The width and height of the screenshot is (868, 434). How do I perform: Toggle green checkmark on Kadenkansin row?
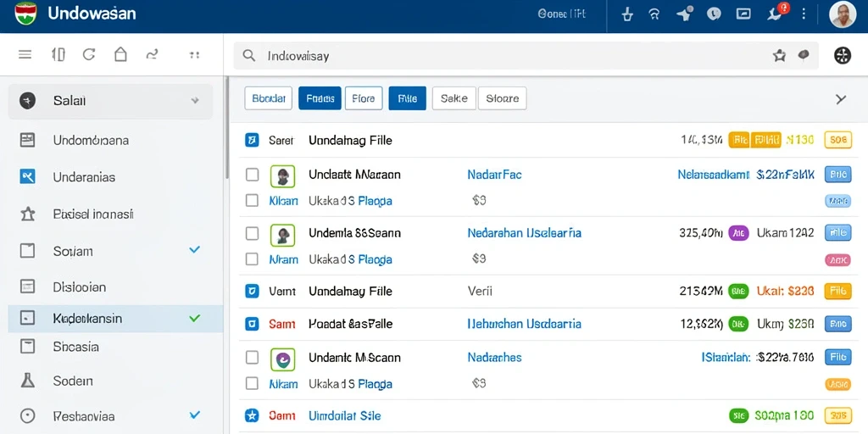(x=194, y=319)
